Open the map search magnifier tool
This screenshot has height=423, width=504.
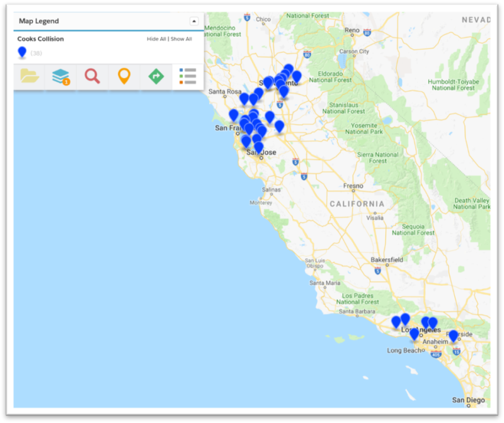tap(93, 77)
